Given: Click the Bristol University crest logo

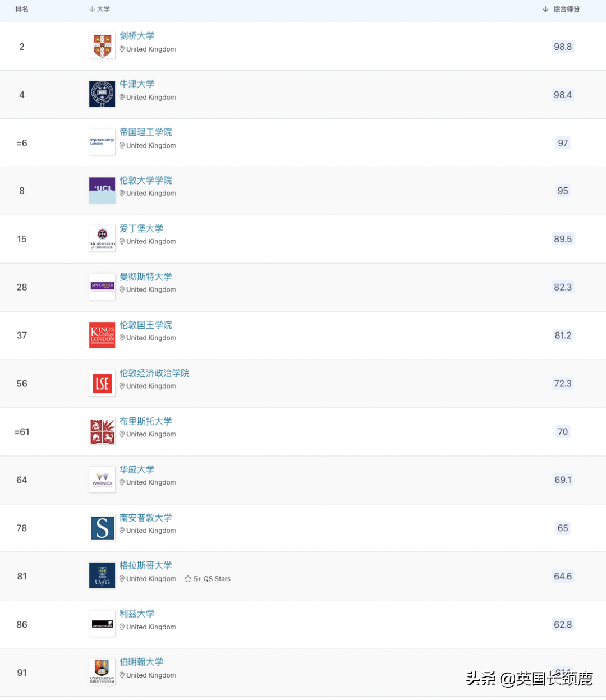Looking at the screenshot, I should tap(102, 431).
